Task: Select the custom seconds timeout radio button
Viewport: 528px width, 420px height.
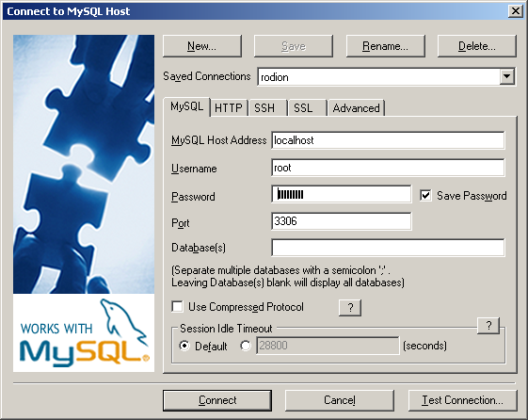Action: (x=246, y=346)
